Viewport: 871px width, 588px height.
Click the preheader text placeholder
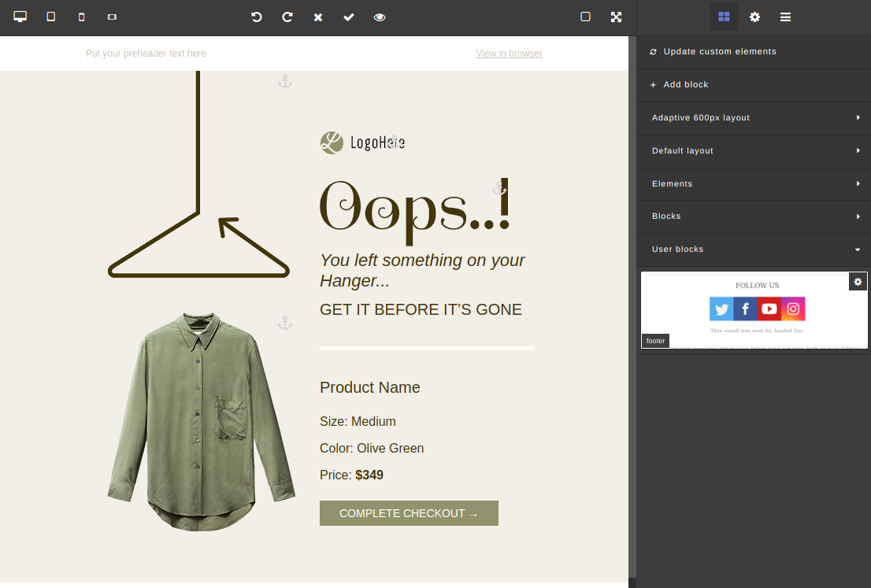(x=146, y=54)
